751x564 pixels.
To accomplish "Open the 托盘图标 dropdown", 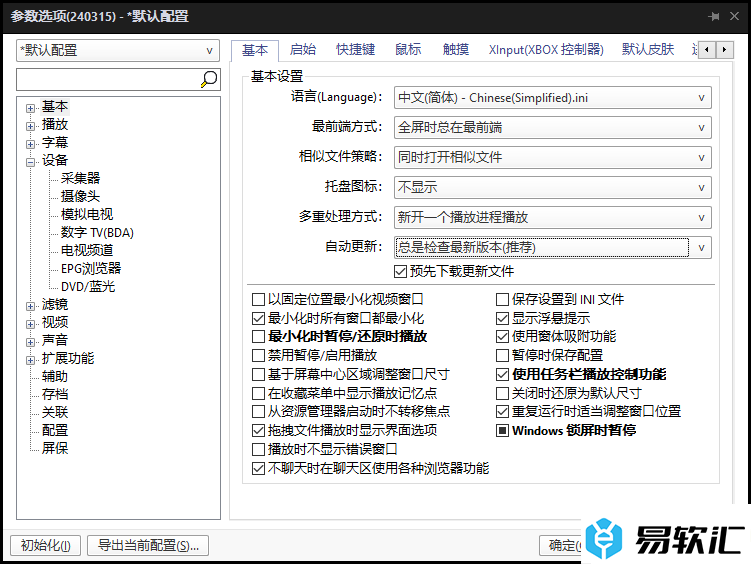I will [x=552, y=187].
